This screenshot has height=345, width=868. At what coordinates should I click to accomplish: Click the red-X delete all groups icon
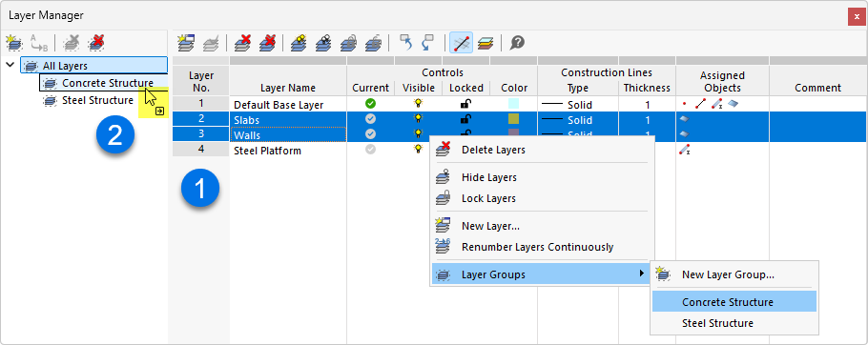pyautogui.click(x=97, y=42)
